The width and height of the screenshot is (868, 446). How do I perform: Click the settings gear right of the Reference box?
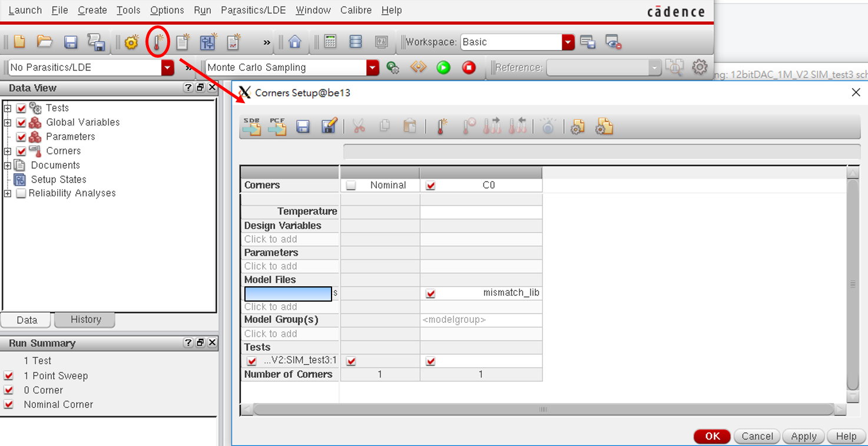pos(700,67)
